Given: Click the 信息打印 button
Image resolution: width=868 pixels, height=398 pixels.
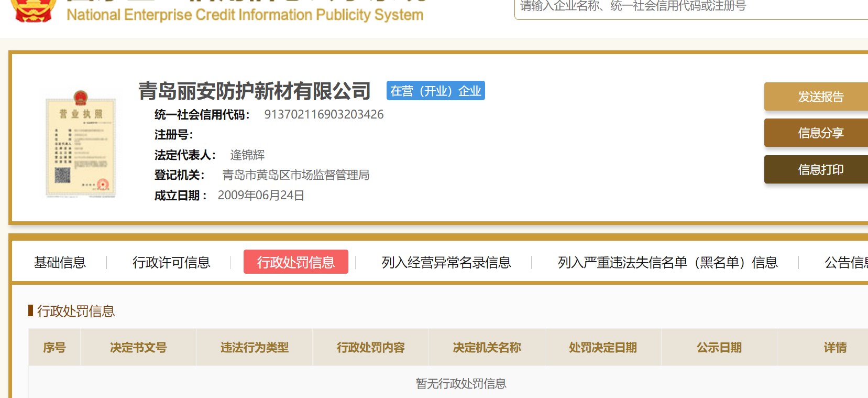Looking at the screenshot, I should click(817, 169).
